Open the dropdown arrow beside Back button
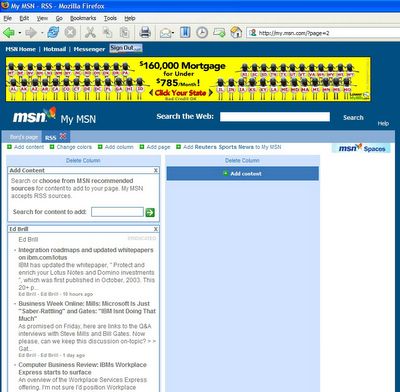Viewport: 400px width, 392px height. click(x=20, y=33)
